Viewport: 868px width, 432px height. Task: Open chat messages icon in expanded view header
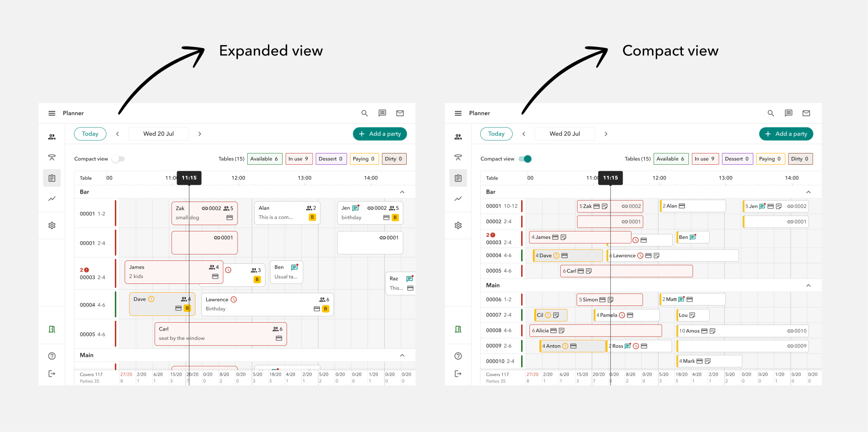tap(382, 113)
